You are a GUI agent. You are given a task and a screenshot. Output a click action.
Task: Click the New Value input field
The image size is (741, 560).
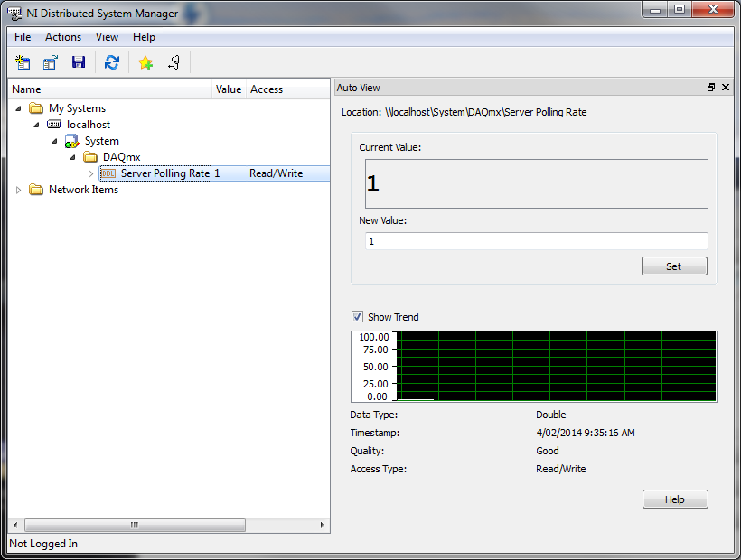pyautogui.click(x=537, y=241)
